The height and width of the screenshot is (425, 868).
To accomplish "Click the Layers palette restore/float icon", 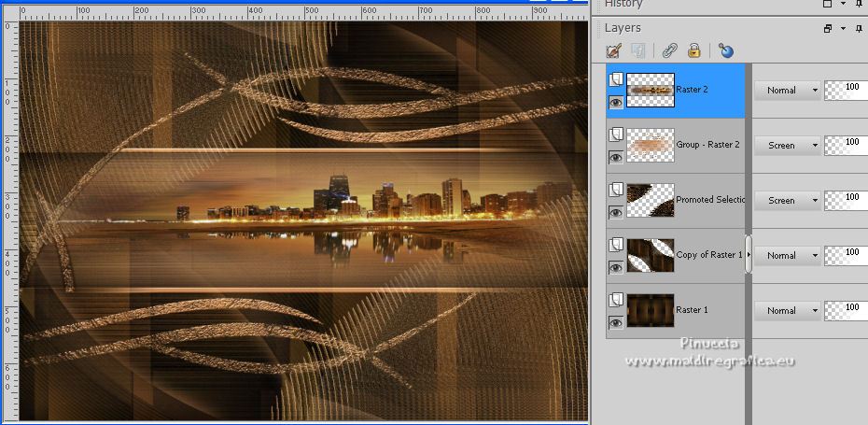I will click(x=828, y=28).
